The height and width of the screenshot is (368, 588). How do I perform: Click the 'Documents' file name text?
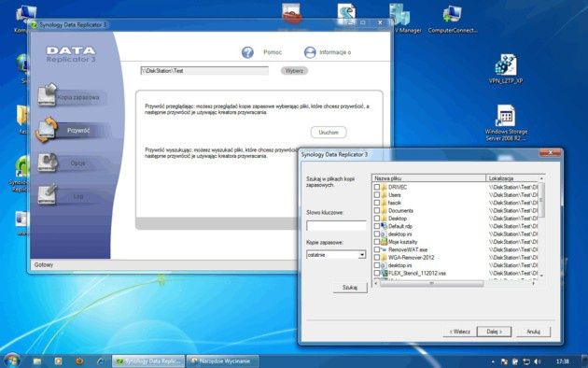click(x=400, y=210)
